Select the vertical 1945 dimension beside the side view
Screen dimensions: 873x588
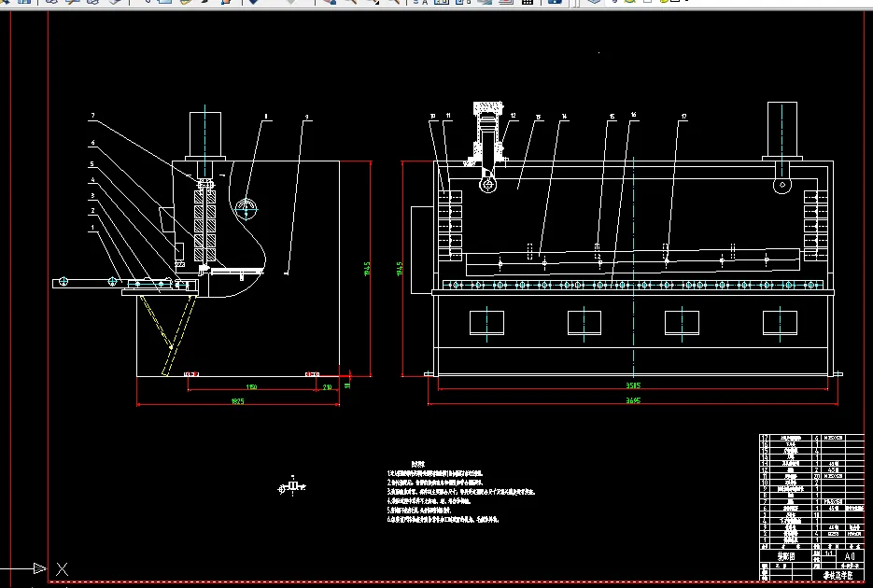[x=367, y=269]
